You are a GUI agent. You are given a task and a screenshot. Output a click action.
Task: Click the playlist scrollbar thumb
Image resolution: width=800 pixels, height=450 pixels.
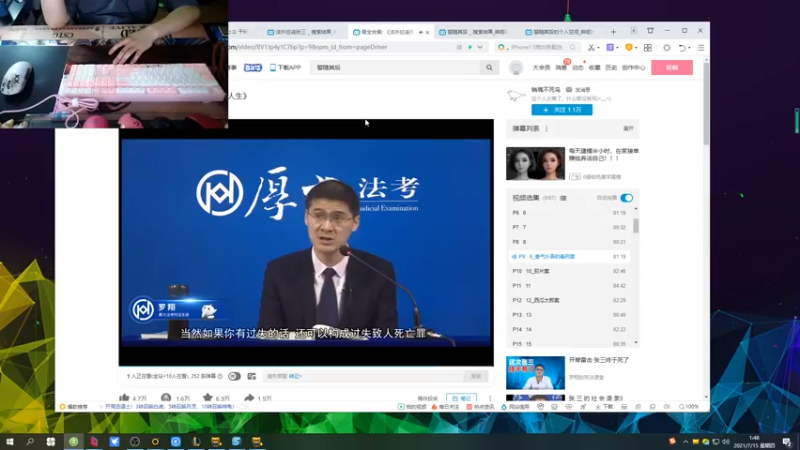(636, 226)
